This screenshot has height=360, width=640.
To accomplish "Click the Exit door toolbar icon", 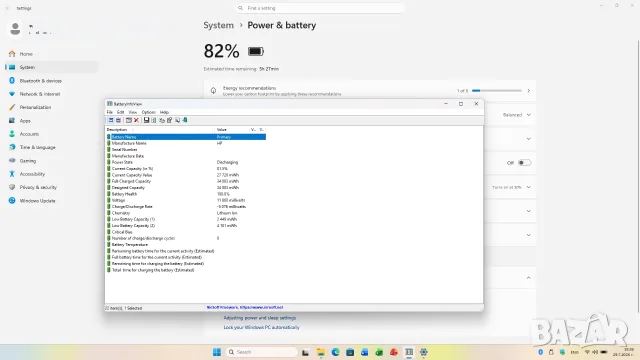I will click(185, 120).
